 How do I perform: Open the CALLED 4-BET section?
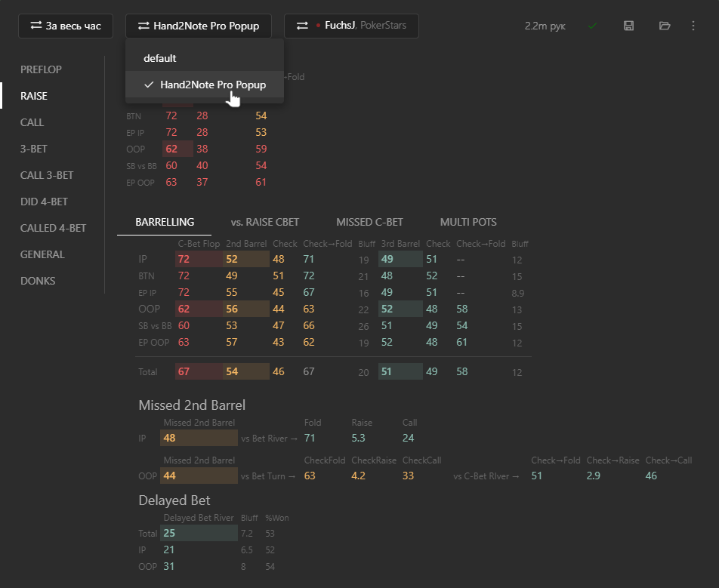(x=53, y=228)
